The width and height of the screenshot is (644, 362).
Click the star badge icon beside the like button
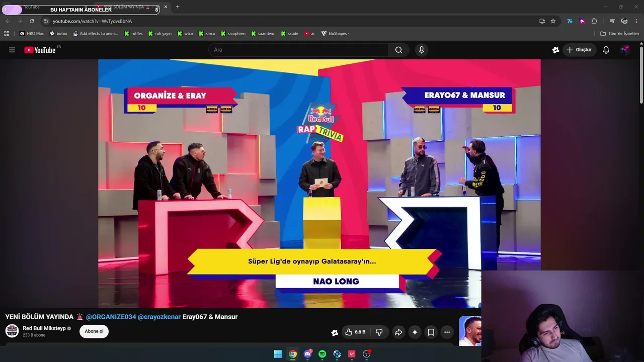335,332
